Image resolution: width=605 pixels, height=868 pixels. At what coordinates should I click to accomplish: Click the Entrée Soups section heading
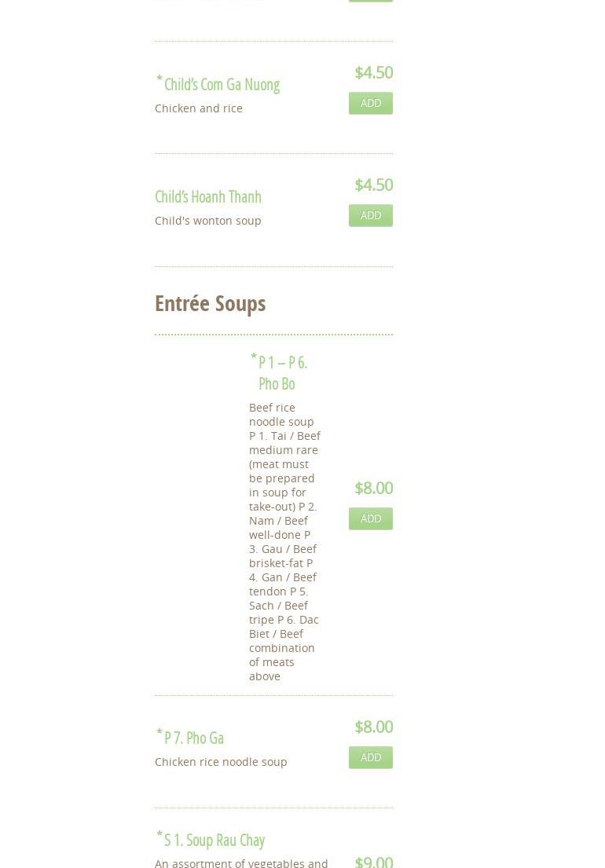tap(211, 303)
